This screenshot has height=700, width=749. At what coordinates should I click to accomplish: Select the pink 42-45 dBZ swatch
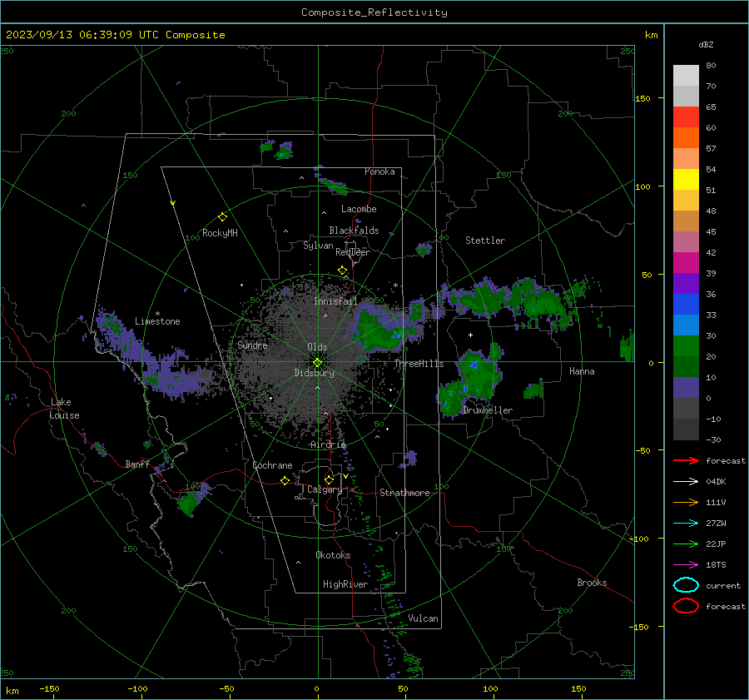[x=686, y=241]
